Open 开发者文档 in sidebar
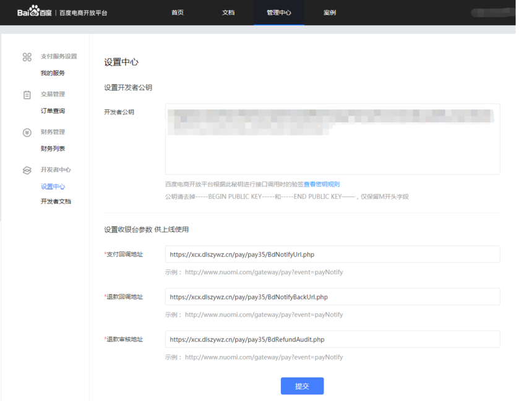Image resolution: width=532 pixels, height=401 pixels. point(56,201)
